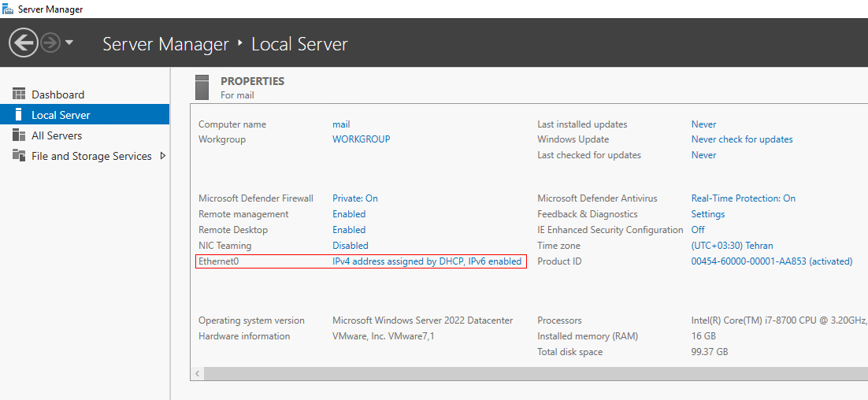Click the WORKGROUP link
Image resolution: width=868 pixels, height=400 pixels.
point(361,139)
